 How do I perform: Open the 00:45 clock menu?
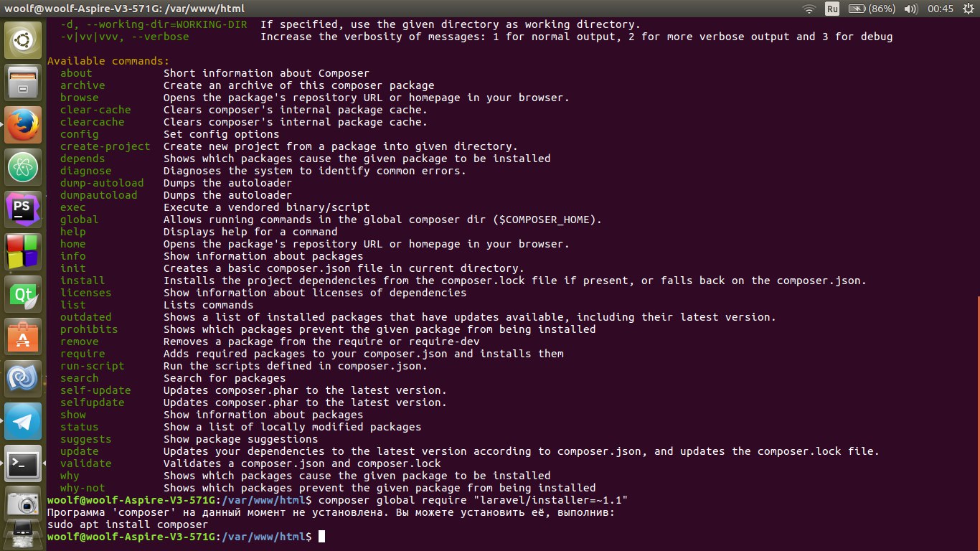point(940,9)
